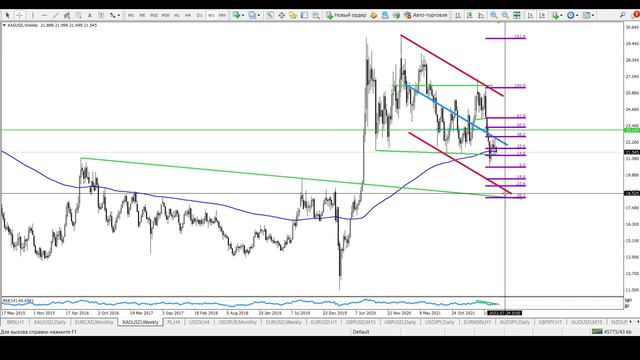
Task: Open the search magnifier in toolbar
Action: 623,15
